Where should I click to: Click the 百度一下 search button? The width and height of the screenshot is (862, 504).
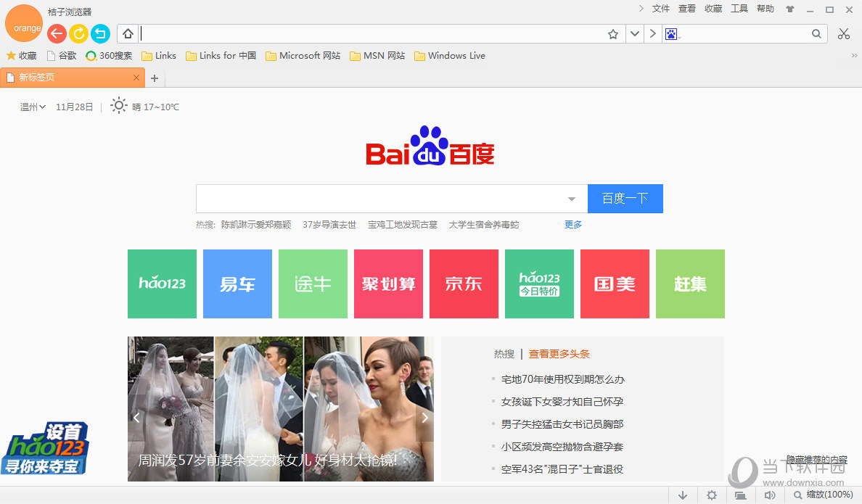[625, 198]
